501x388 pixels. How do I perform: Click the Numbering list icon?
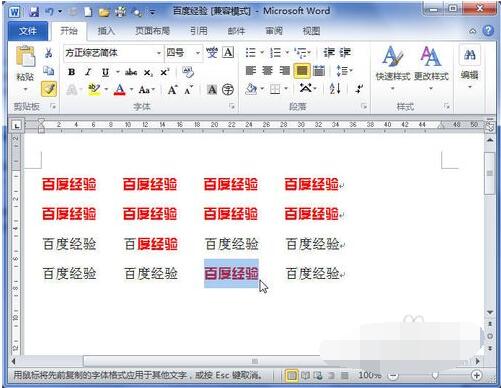pos(275,53)
